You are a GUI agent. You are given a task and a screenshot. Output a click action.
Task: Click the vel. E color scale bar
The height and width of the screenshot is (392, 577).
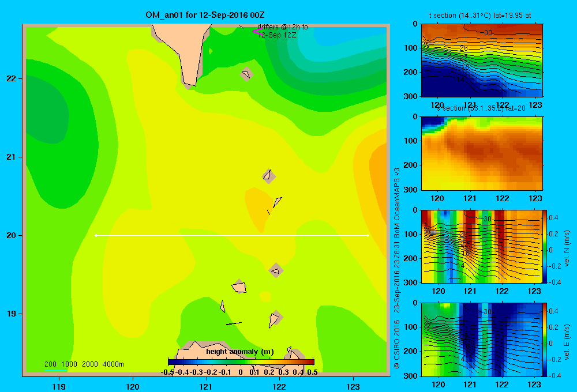coord(545,340)
